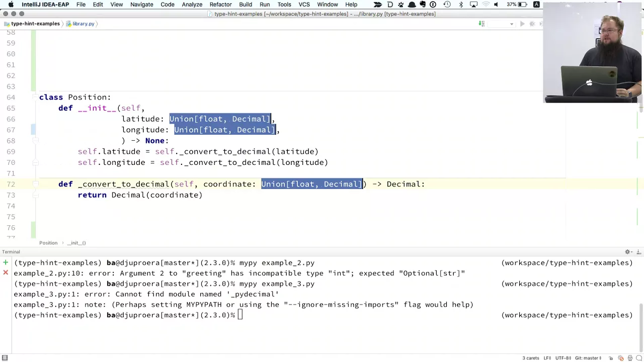Open terminal panel settings gear
Screen dimensions: 644x362
pos(628,252)
